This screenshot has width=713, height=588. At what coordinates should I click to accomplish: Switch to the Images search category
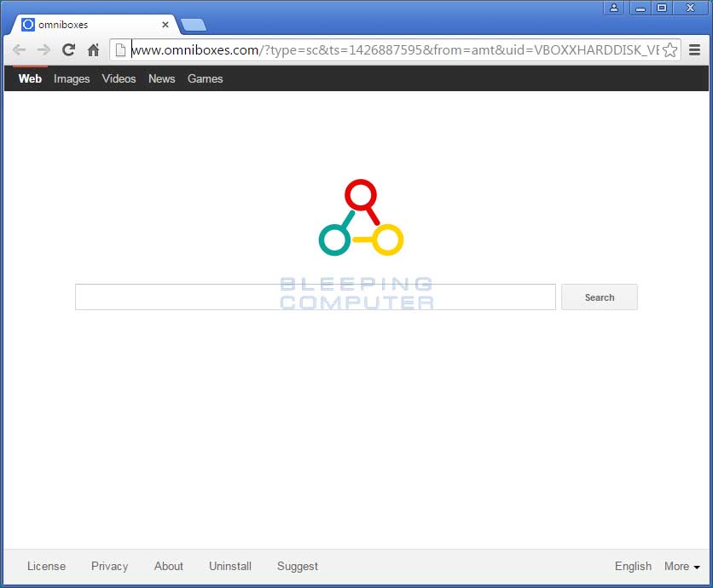[x=72, y=78]
